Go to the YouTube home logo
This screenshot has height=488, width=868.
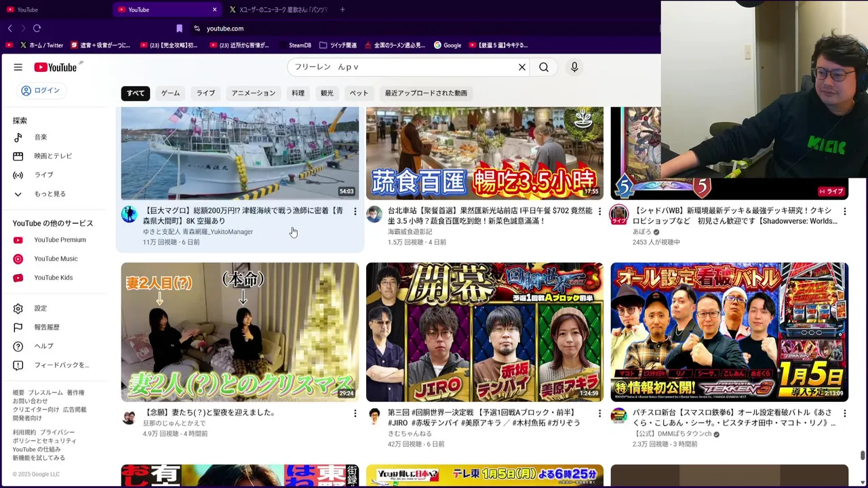click(x=56, y=67)
